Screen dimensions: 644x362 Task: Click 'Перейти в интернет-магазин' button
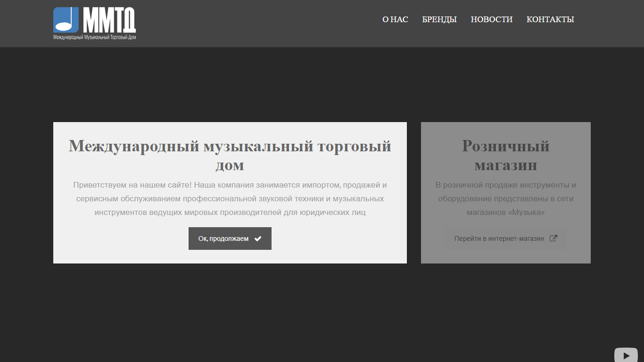point(506,239)
